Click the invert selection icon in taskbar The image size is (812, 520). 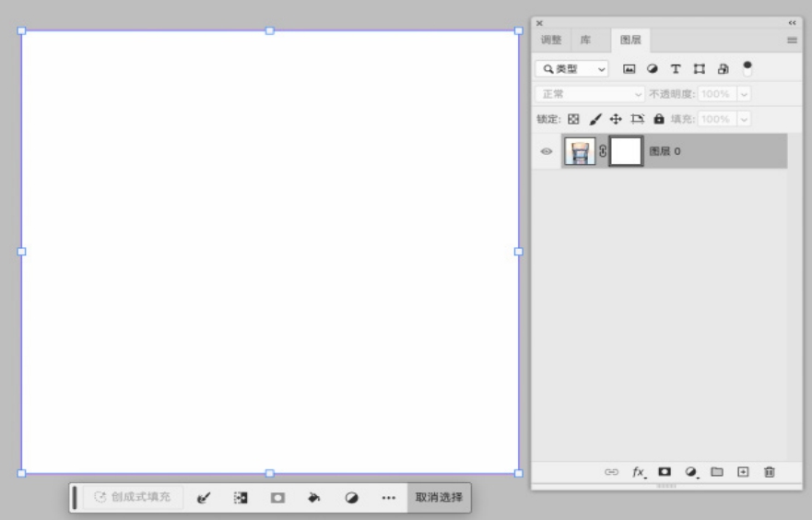click(x=241, y=497)
